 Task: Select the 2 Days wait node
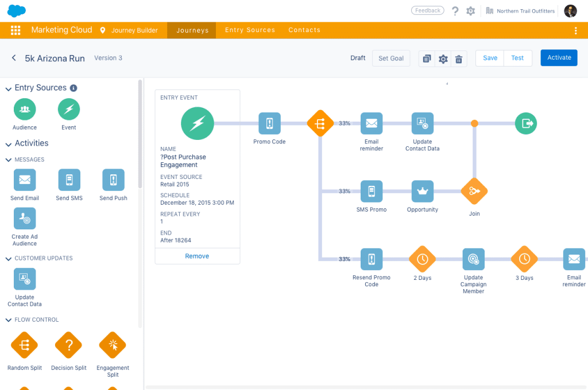click(422, 259)
